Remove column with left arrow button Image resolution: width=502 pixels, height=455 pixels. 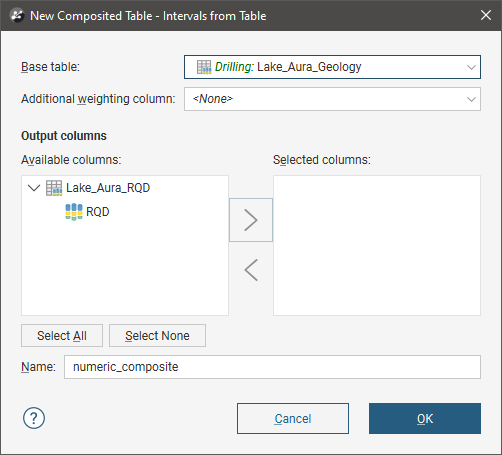click(251, 270)
